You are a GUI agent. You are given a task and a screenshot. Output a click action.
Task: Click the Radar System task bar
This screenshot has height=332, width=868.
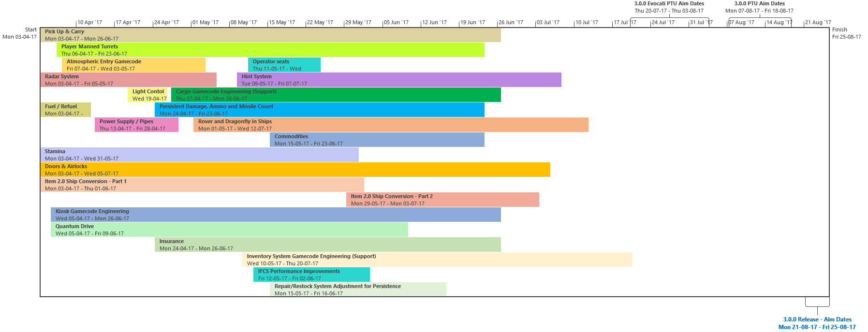coord(128,80)
